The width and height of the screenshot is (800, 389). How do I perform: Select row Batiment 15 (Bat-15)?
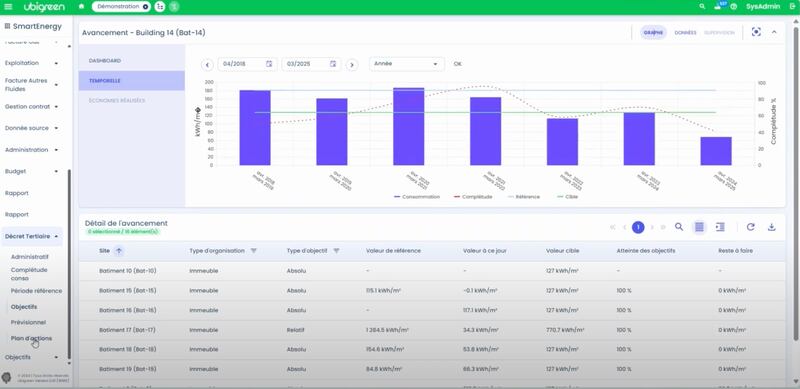pyautogui.click(x=432, y=290)
